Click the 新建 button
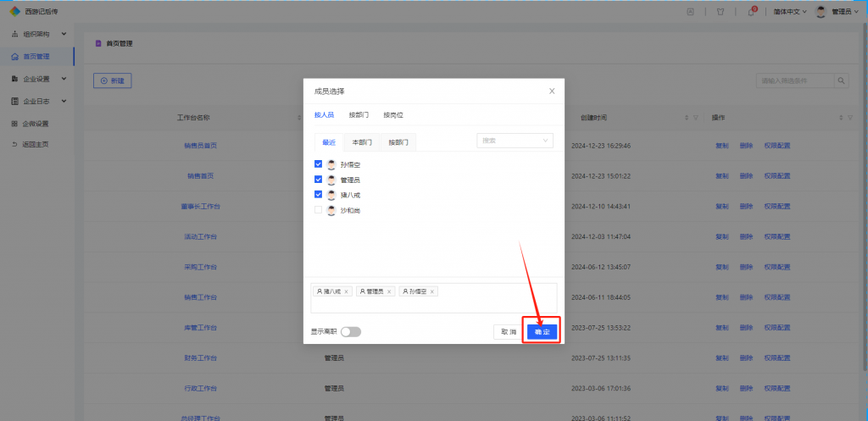Screen dimensions: 868x421 (113, 80)
